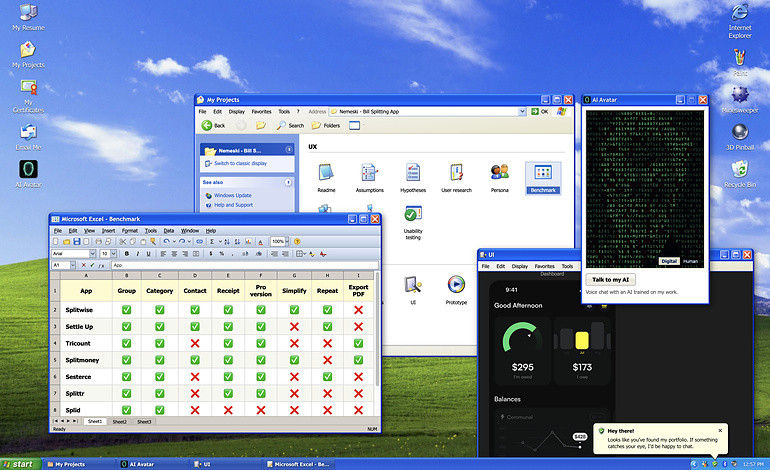Open the Data menu in Excel
This screenshot has width=770, height=470.
point(169,231)
